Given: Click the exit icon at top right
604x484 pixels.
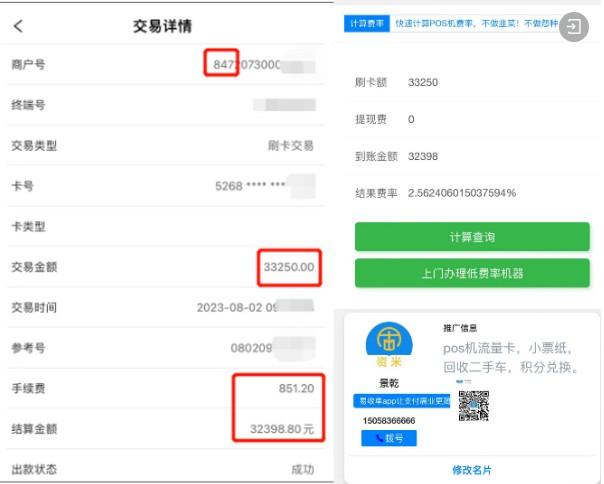Looking at the screenshot, I should (x=574, y=27).
